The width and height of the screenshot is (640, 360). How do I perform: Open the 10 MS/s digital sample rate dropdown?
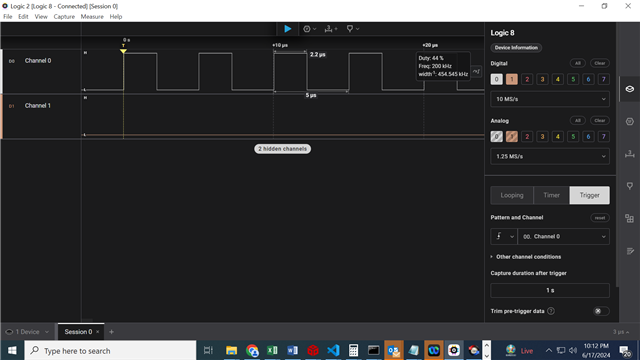click(x=550, y=99)
